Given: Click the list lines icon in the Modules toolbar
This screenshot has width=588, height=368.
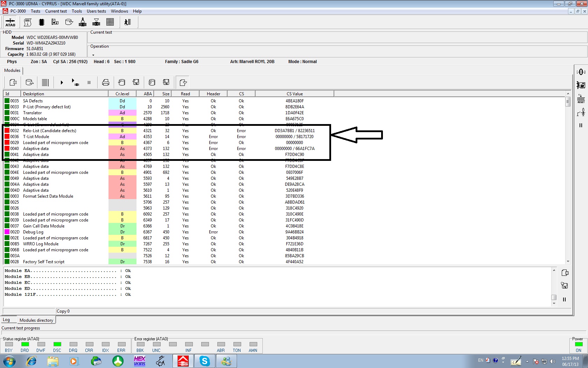Looking at the screenshot, I should coord(45,83).
